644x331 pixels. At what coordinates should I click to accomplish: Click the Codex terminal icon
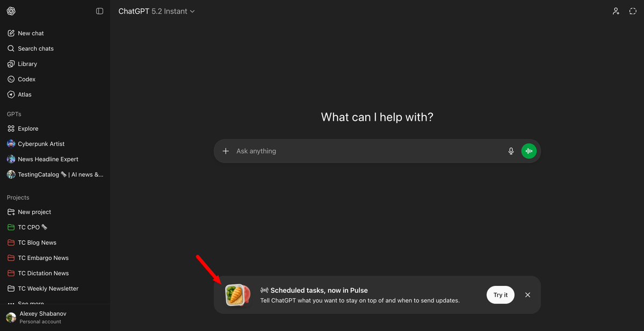(11, 79)
